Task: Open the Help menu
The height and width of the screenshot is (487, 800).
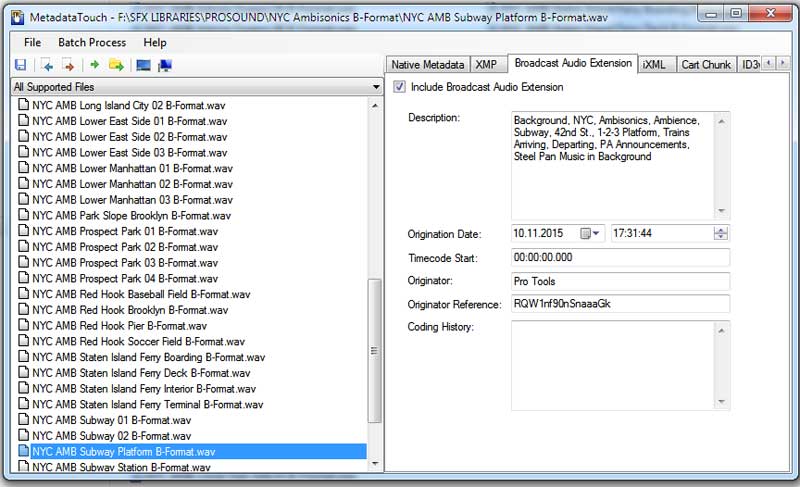Action: 155,42
